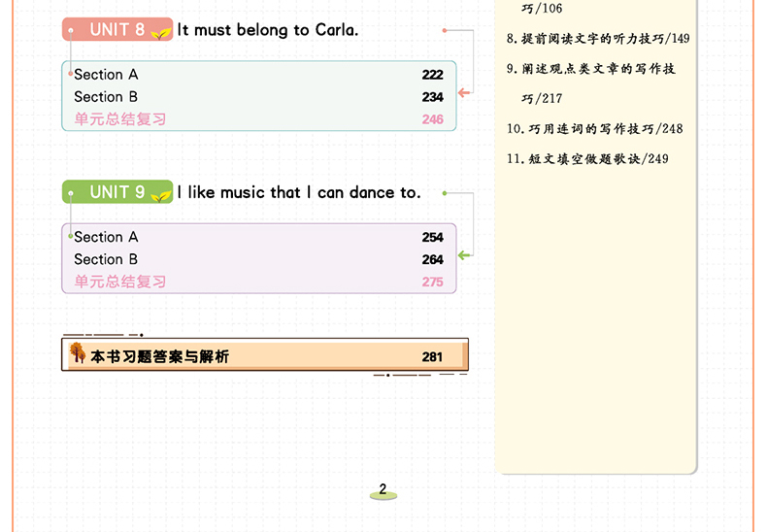Screen dimensions: 767x532
Task: Click the leaf icon beside UNIT 9
Action: coord(161,194)
